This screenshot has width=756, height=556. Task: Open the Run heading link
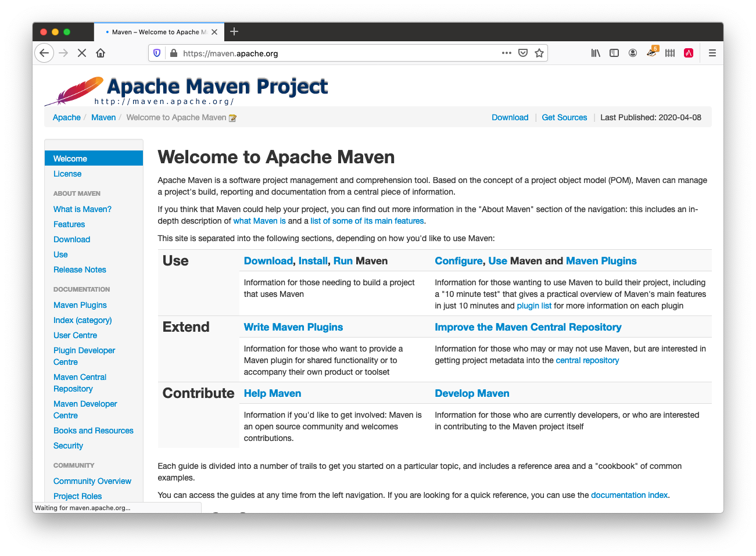click(x=343, y=261)
